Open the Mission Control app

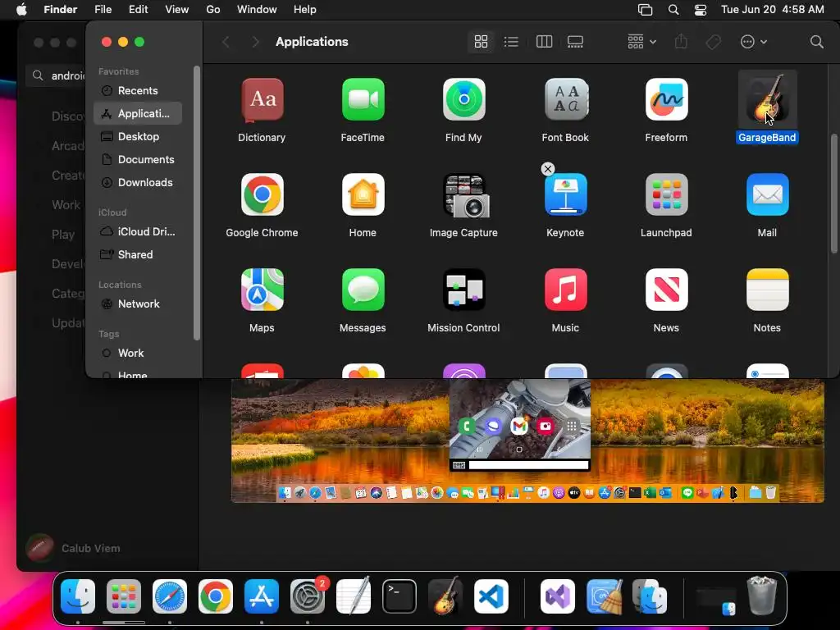coord(464,290)
